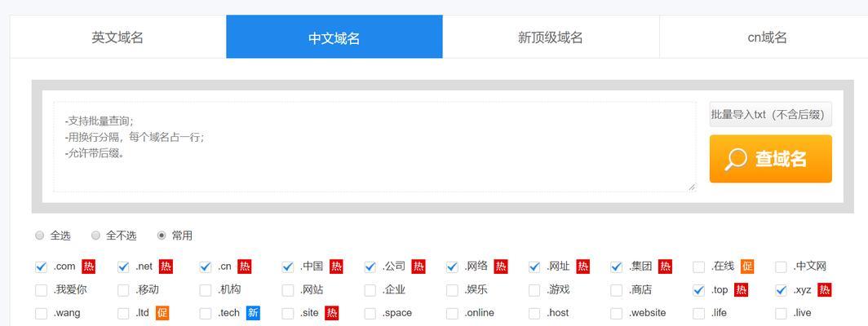Click the orange 查域名 search button
The image size is (868, 326).
(771, 159)
